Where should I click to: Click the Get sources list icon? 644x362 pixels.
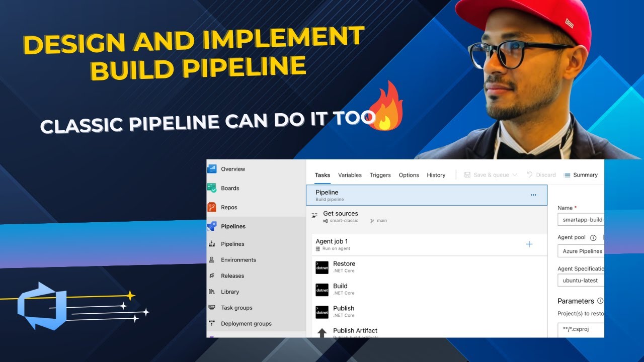click(x=314, y=215)
